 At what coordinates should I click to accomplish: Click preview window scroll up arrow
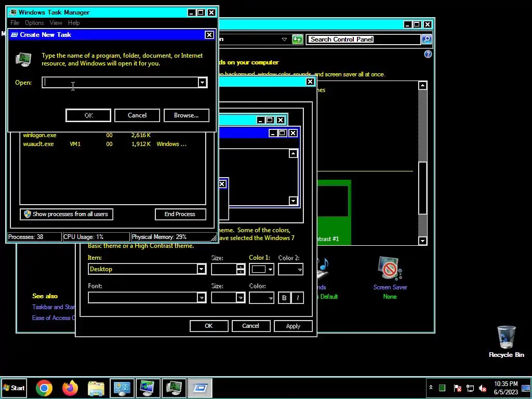(x=293, y=154)
